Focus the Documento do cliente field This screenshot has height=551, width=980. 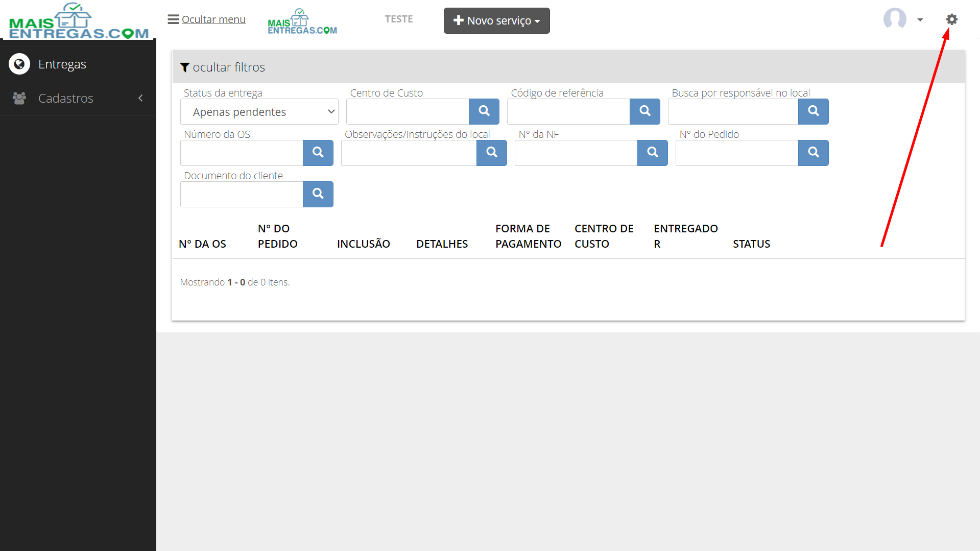(x=242, y=194)
